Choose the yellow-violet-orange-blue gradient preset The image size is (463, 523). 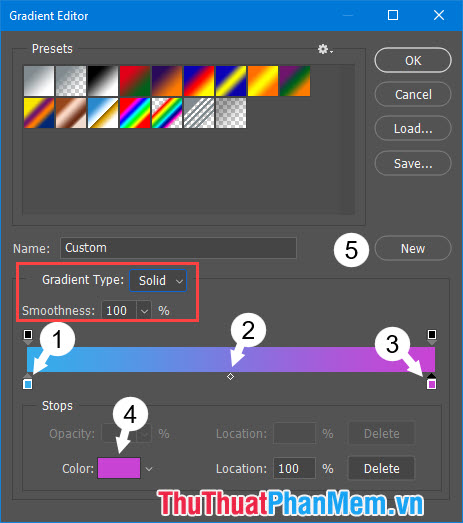39,113
